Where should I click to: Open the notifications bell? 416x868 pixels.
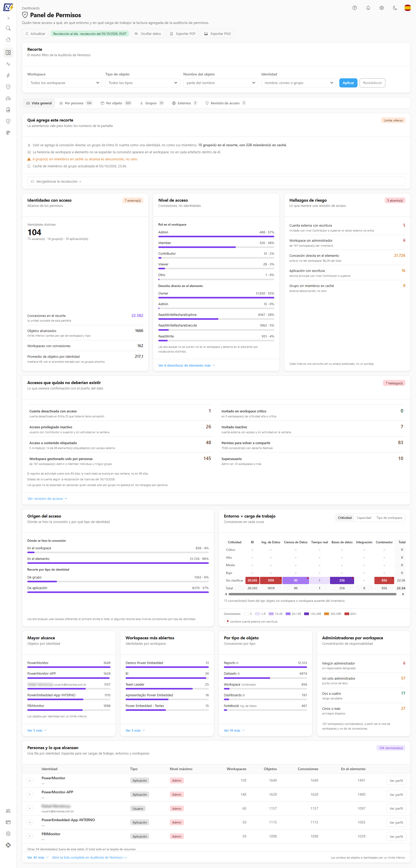pyautogui.click(x=368, y=8)
